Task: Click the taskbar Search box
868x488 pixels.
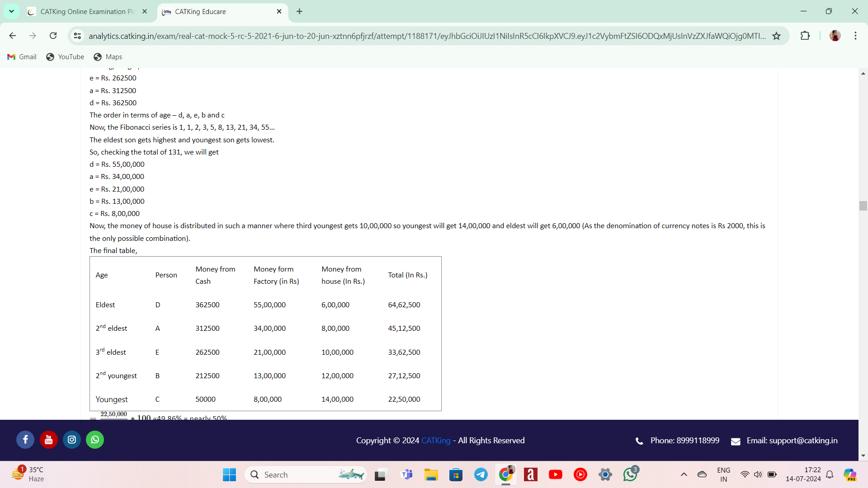Action: [306, 474]
